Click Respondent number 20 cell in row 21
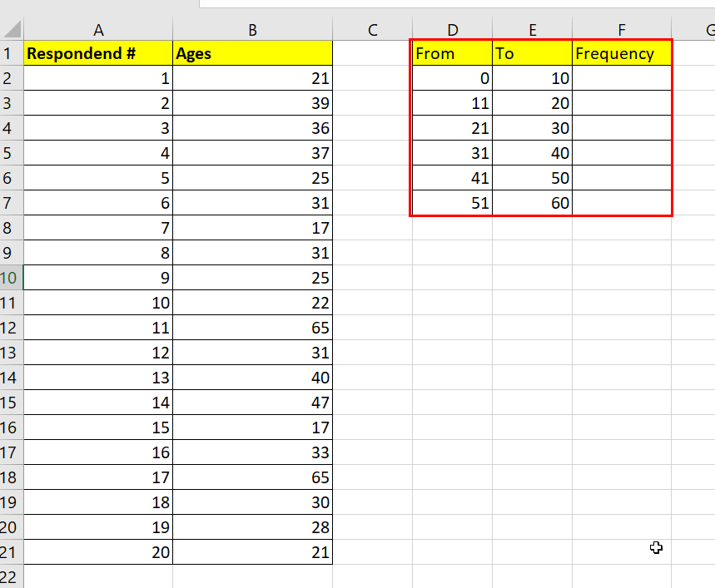The width and height of the screenshot is (715, 588). pyautogui.click(x=98, y=552)
